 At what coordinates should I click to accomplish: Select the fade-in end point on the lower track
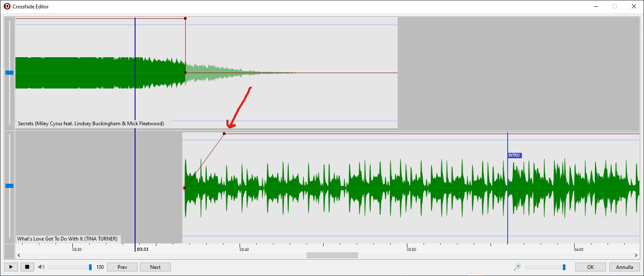224,134
